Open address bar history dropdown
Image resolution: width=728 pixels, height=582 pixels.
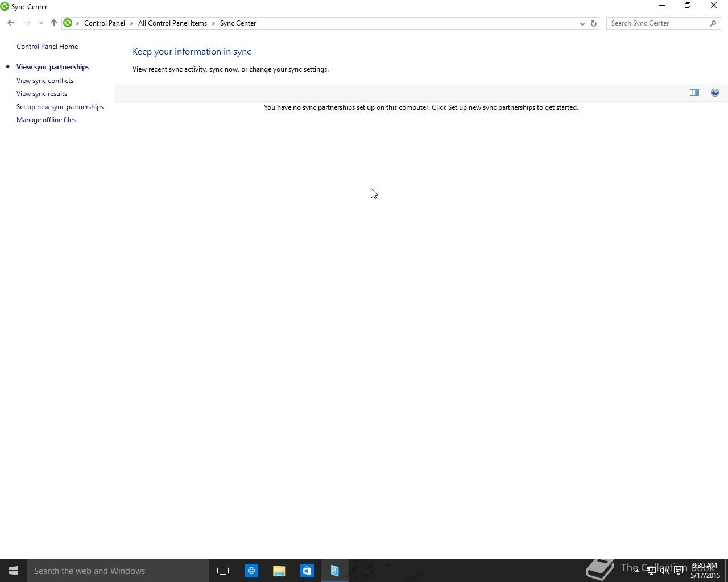[x=582, y=23]
